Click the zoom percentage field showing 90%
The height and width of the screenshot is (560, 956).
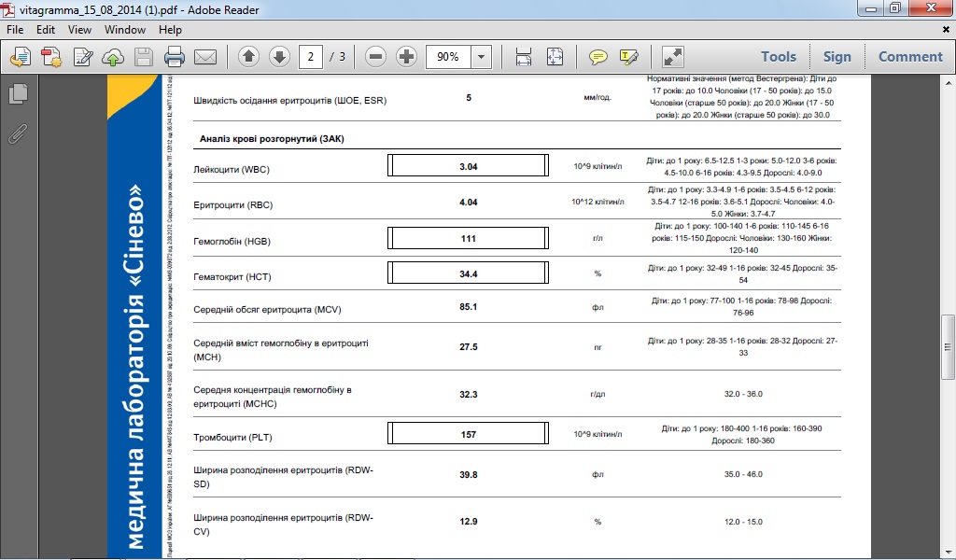[x=448, y=57]
